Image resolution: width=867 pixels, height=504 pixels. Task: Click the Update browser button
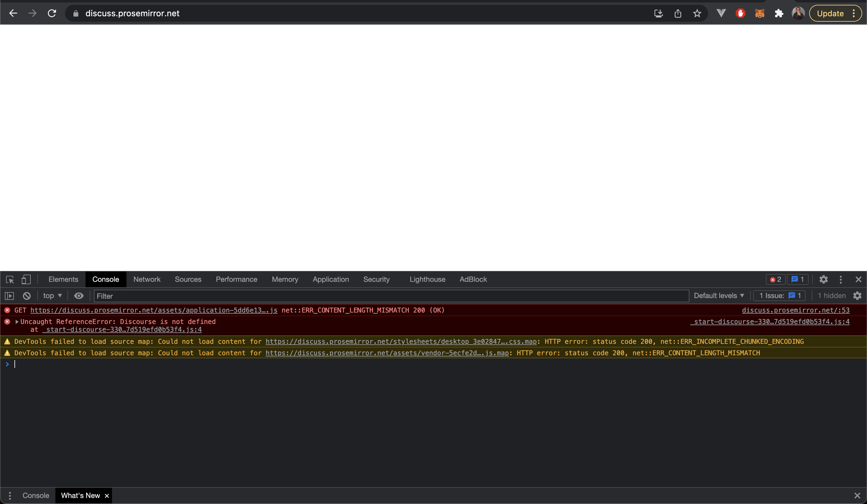point(830,13)
